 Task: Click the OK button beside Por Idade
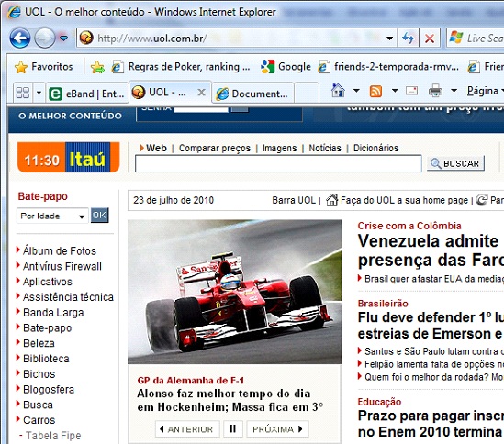click(100, 215)
